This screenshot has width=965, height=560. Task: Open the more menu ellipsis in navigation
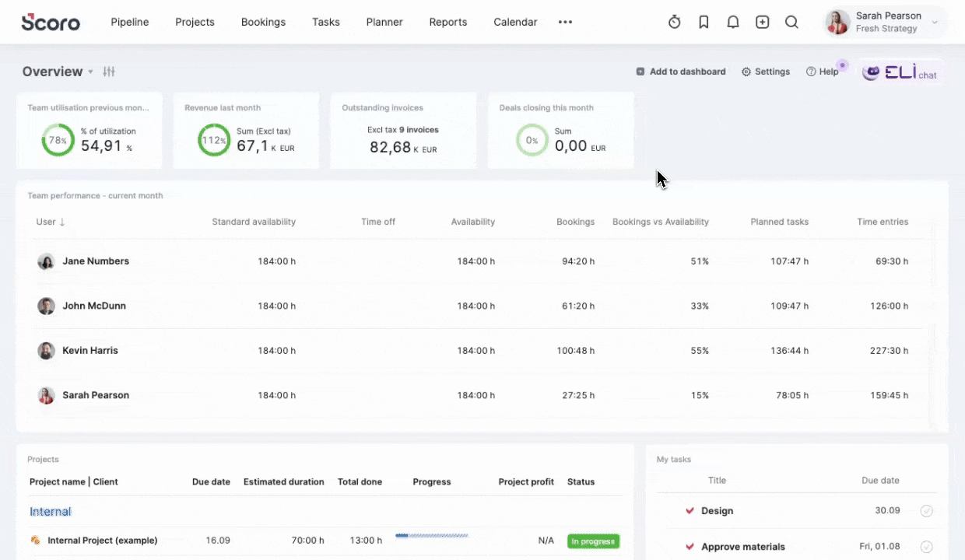pos(565,22)
